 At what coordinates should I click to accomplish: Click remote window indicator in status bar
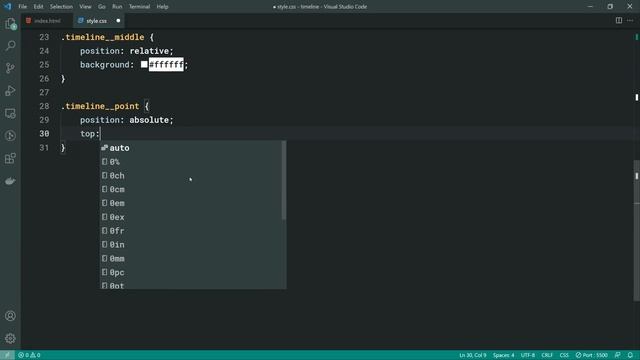7,355
